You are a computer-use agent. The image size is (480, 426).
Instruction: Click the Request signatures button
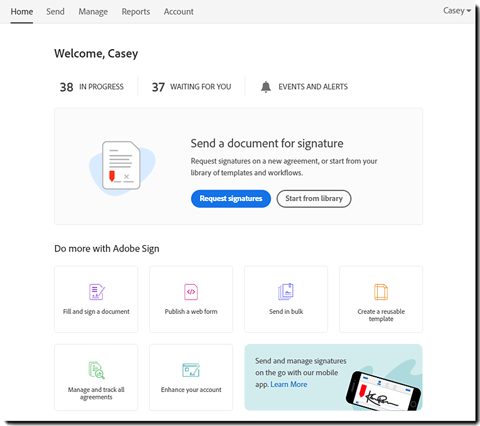[231, 199]
